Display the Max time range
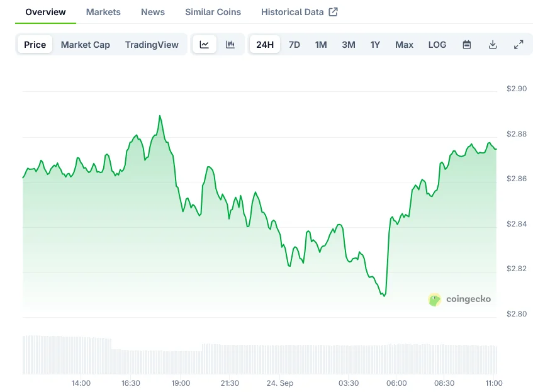533x392 pixels. [x=404, y=44]
